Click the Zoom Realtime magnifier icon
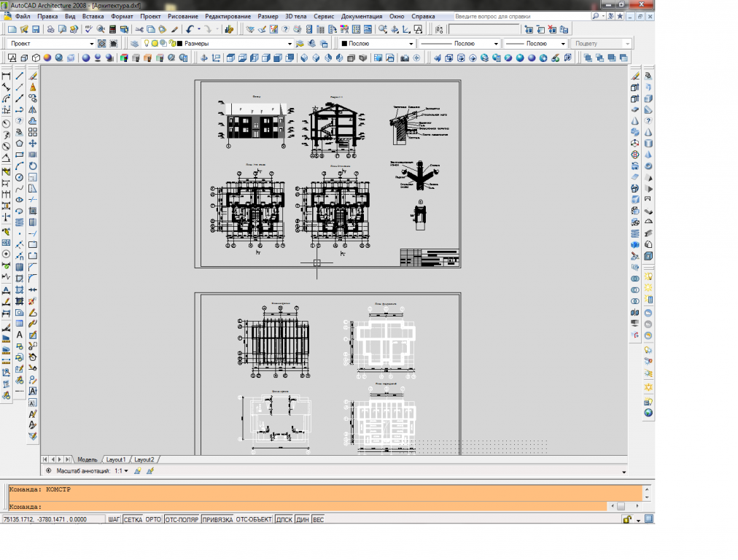738x560 pixels. (383, 29)
